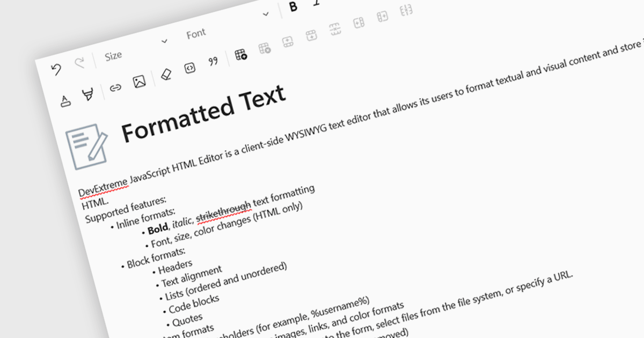Open the text font color picker
The image size is (644, 338).
pyautogui.click(x=65, y=100)
